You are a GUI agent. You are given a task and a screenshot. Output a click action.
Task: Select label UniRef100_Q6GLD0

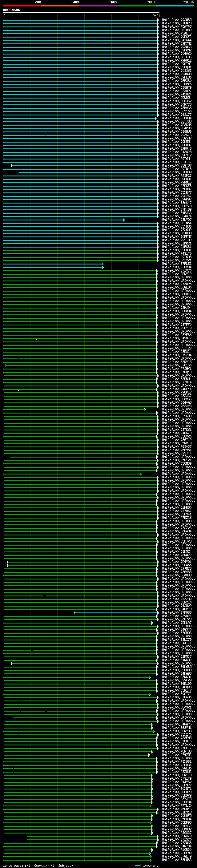click(176, 287)
